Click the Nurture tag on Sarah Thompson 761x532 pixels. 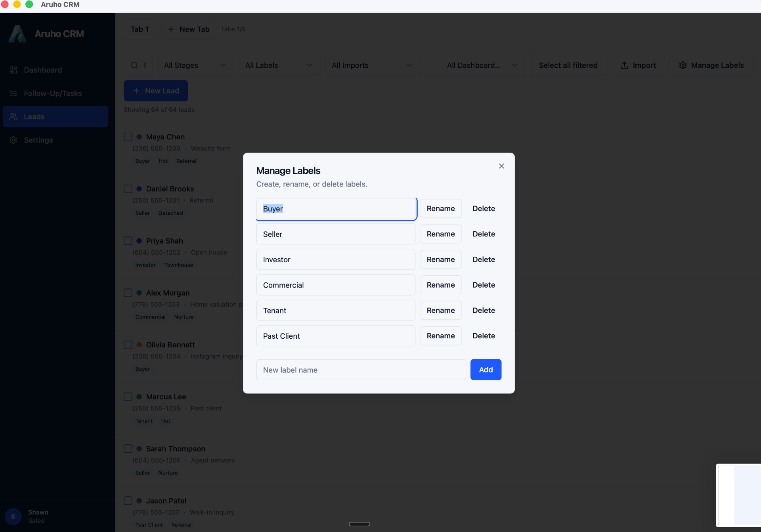click(x=168, y=473)
